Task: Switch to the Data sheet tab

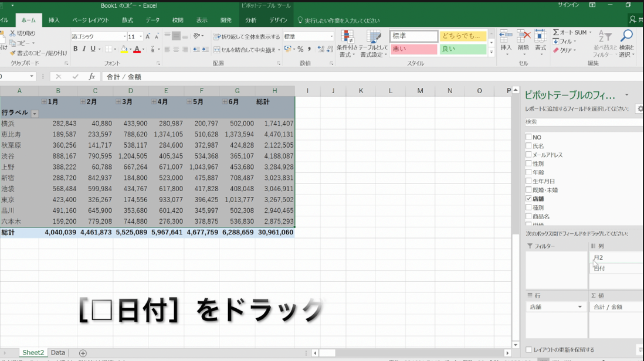Action: [58, 352]
